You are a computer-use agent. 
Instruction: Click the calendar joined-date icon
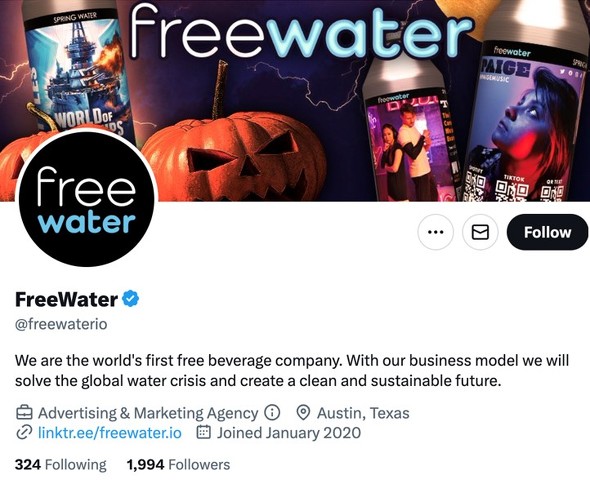pyautogui.click(x=204, y=432)
